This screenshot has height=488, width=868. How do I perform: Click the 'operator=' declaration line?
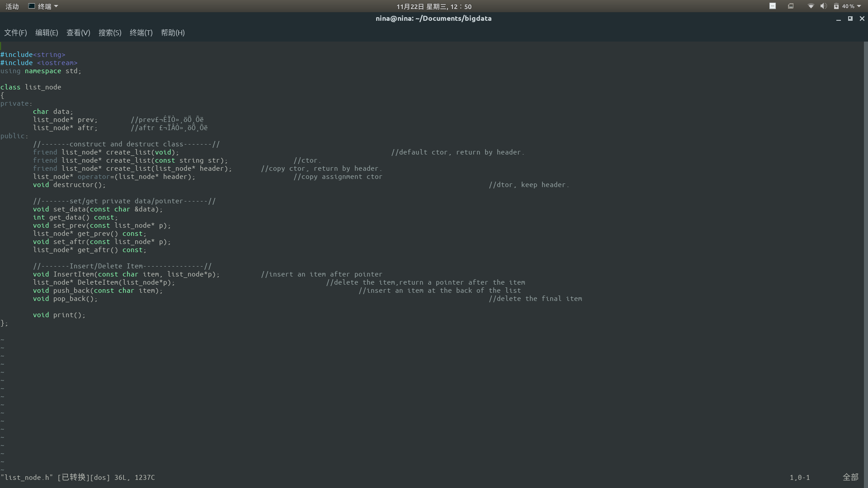[x=114, y=177]
